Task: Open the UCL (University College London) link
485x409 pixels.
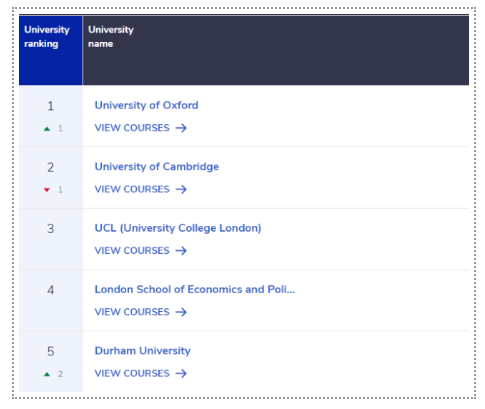Action: (x=178, y=228)
